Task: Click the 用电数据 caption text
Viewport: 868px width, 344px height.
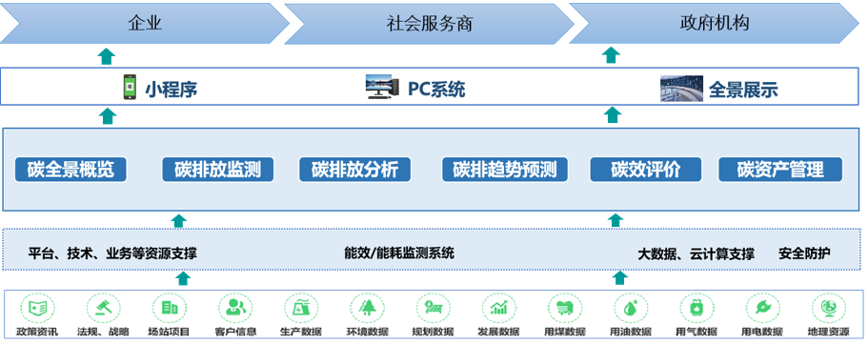Action: tap(762, 332)
